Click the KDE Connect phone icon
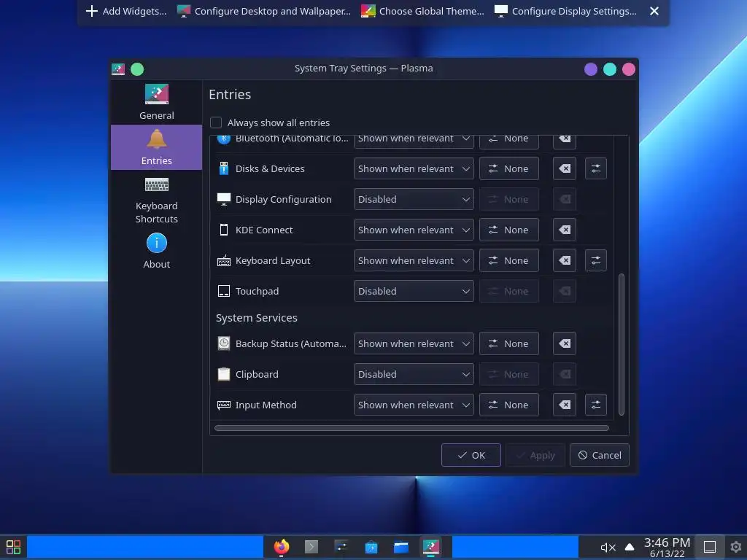Viewport: 747px width, 560px height. pyautogui.click(x=223, y=230)
